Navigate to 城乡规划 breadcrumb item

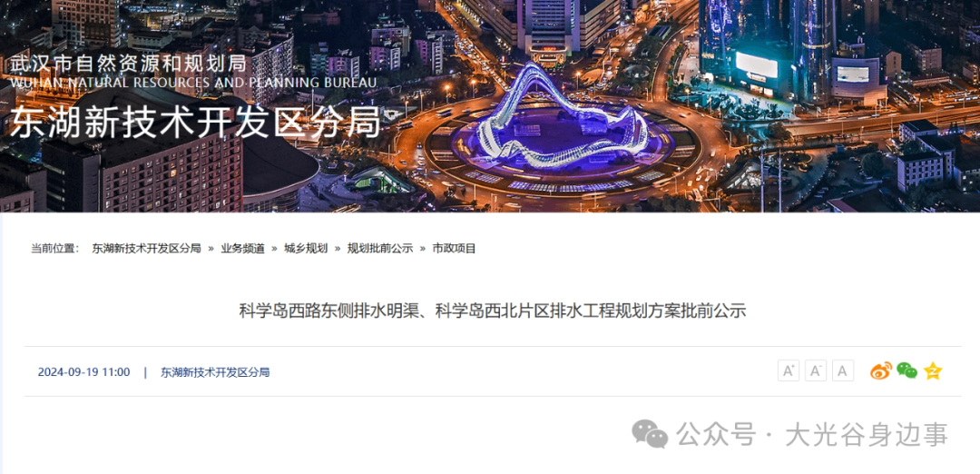(306, 248)
